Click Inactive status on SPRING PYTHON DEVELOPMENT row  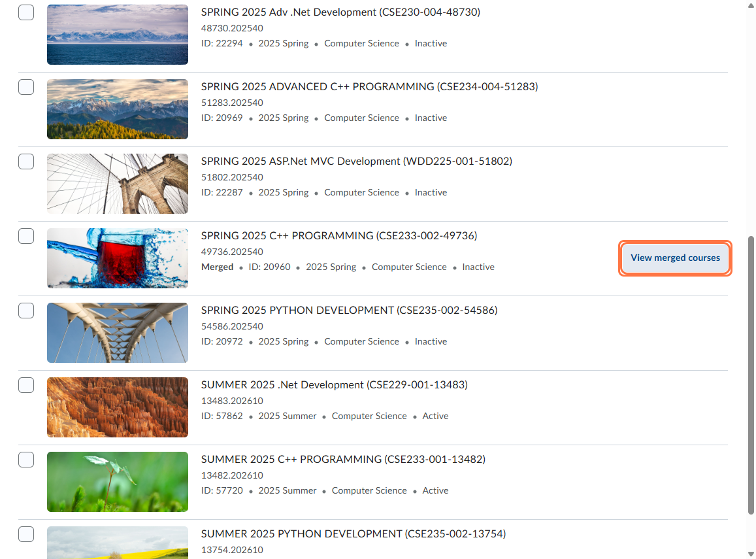pos(431,341)
